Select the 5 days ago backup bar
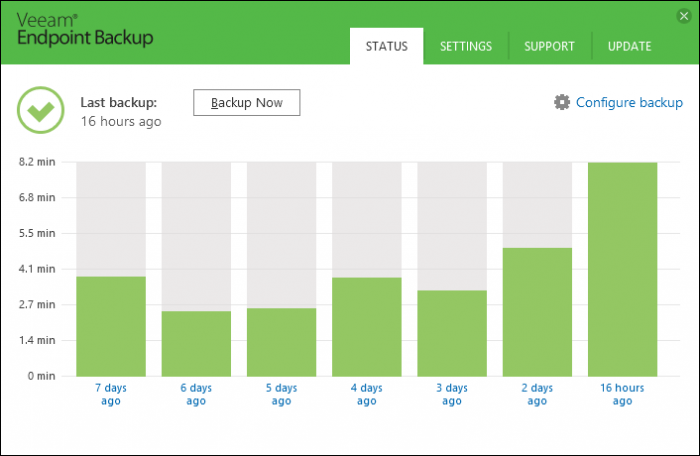This screenshot has width=700, height=456. [x=281, y=342]
